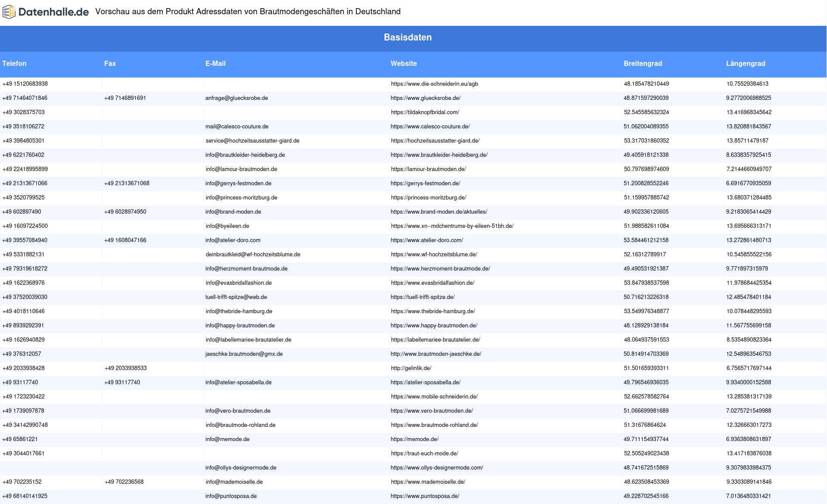Select fax number +49 702236568
This screenshot has height=504, width=827.
(x=124, y=482)
